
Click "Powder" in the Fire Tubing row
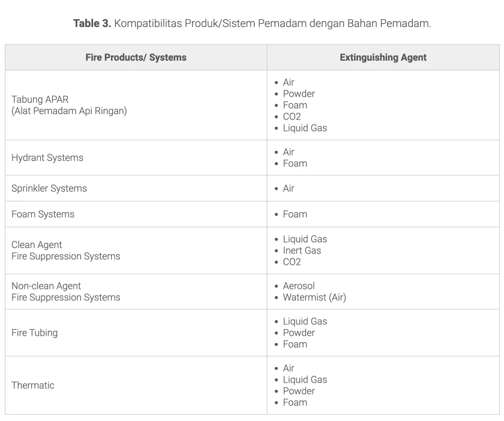(299, 333)
